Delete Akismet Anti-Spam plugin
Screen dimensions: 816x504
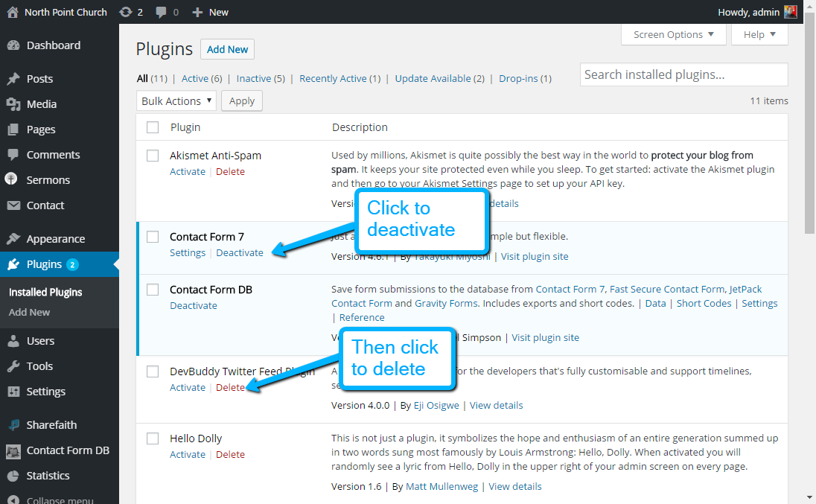pyautogui.click(x=230, y=172)
